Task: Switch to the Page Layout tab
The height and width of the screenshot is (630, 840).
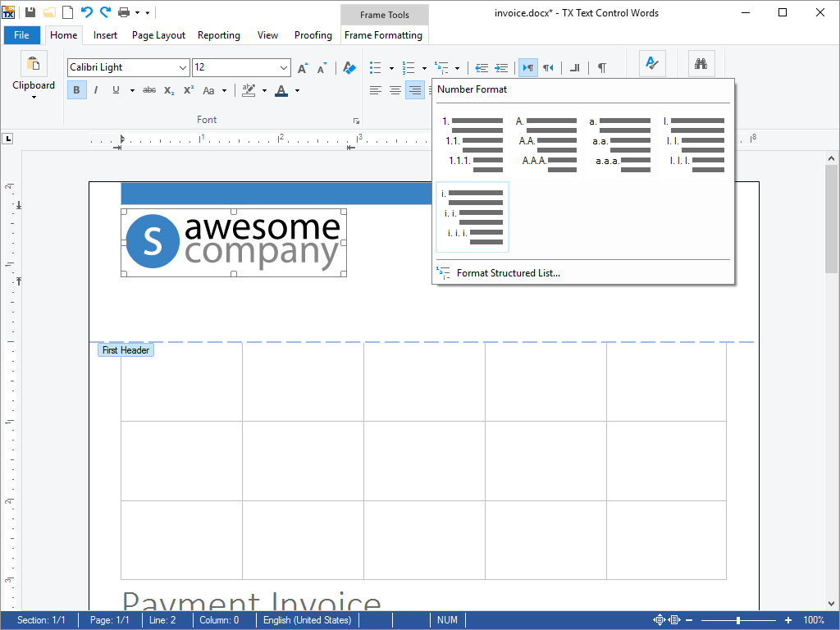Action: pyautogui.click(x=158, y=35)
